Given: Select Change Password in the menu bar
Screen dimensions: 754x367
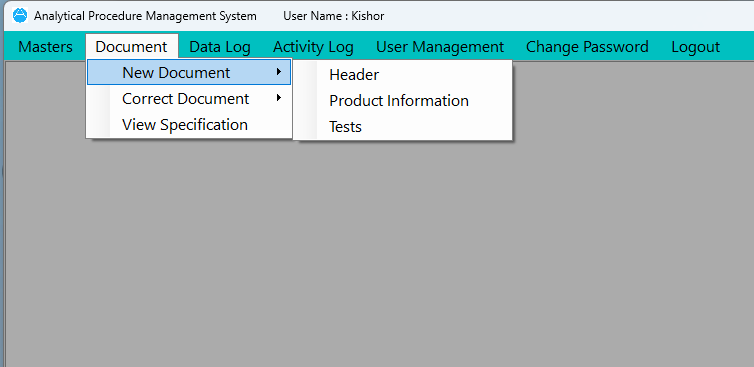Looking at the screenshot, I should point(587,47).
